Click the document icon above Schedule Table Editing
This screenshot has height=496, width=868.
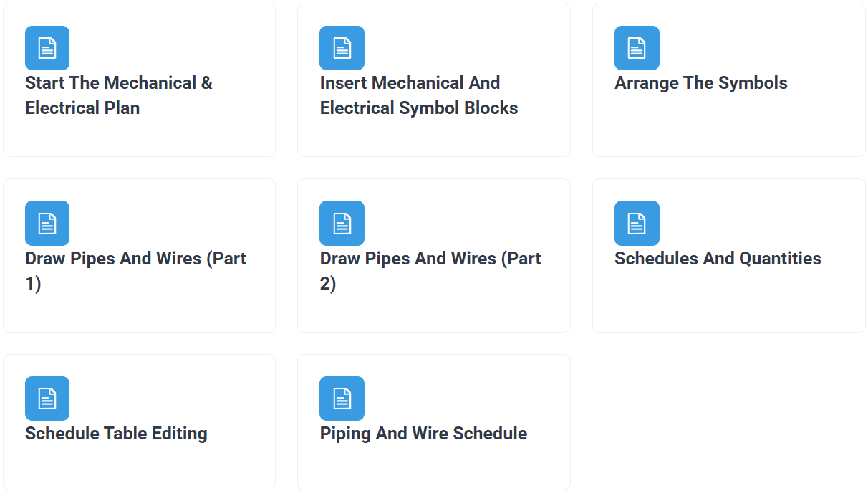point(47,399)
